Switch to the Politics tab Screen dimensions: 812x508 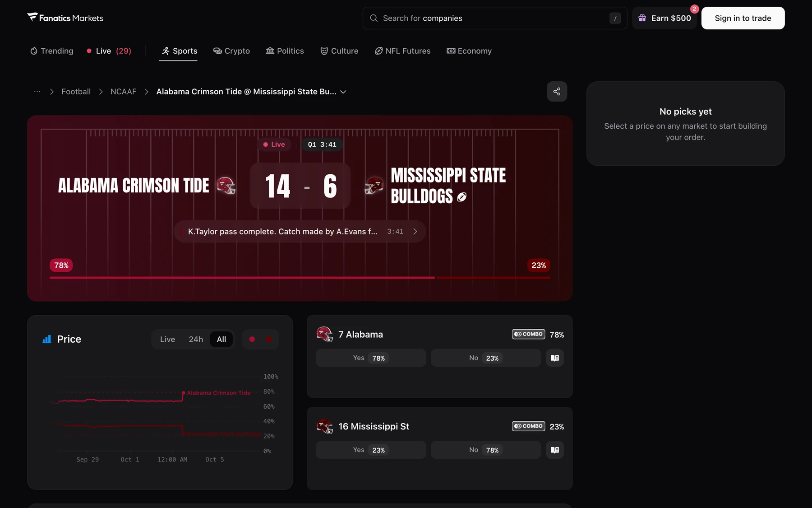(x=285, y=51)
